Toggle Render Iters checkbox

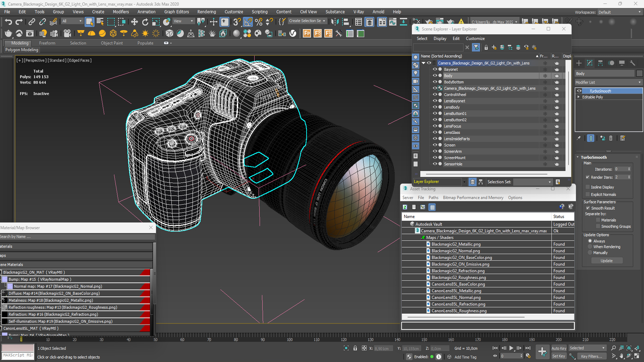pos(588,177)
